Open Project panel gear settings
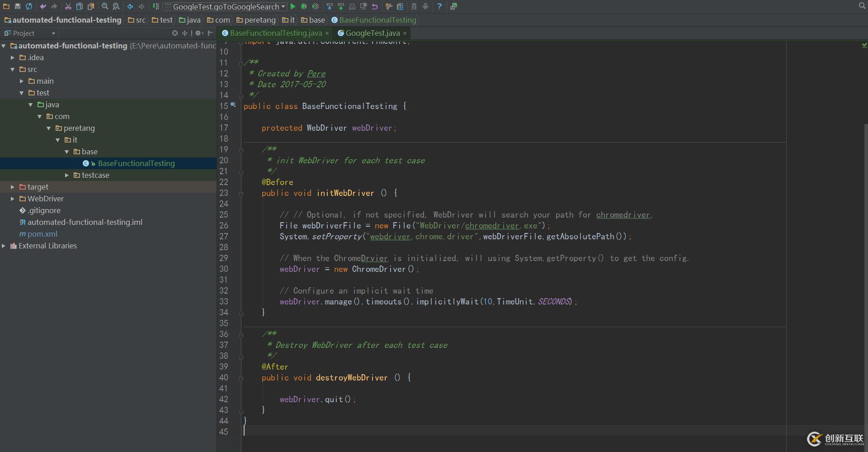This screenshot has height=452, width=868. pos(199,33)
